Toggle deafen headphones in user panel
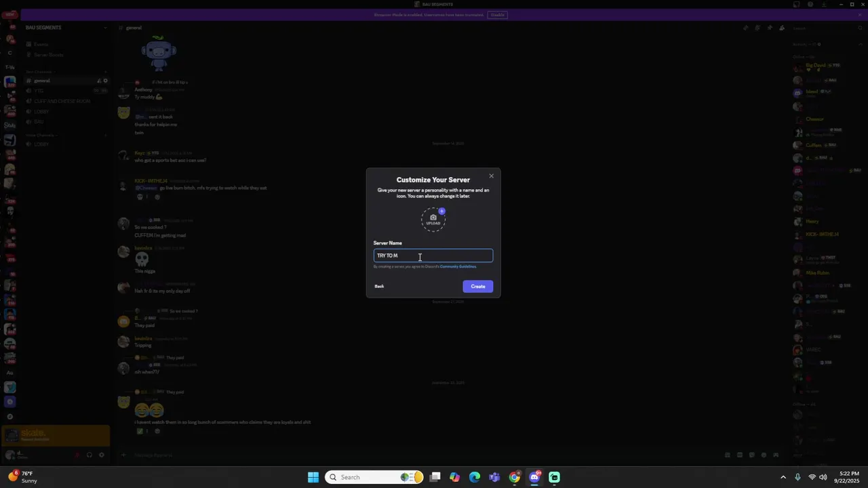Viewport: 868px width, 488px height. (89, 455)
